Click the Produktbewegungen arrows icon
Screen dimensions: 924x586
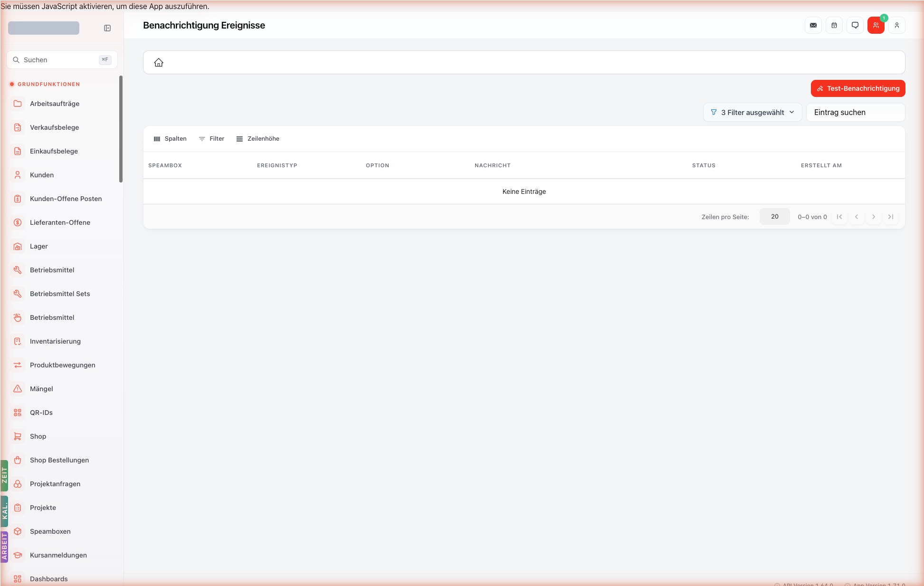pyautogui.click(x=18, y=365)
